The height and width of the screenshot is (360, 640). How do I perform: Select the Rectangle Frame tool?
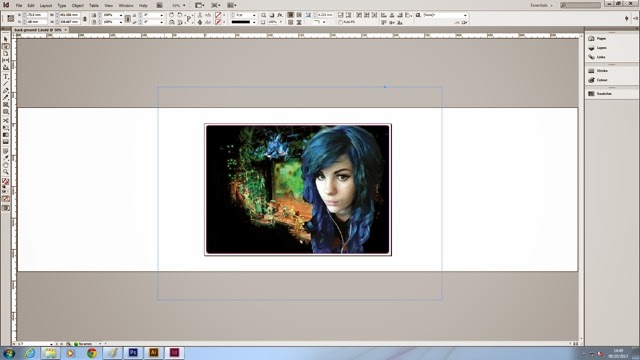pos(6,105)
